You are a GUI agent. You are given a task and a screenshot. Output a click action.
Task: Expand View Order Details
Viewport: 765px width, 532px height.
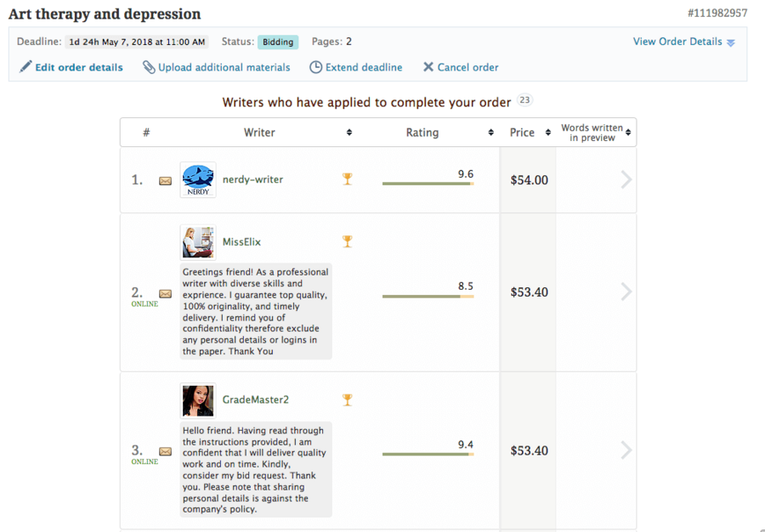point(683,42)
